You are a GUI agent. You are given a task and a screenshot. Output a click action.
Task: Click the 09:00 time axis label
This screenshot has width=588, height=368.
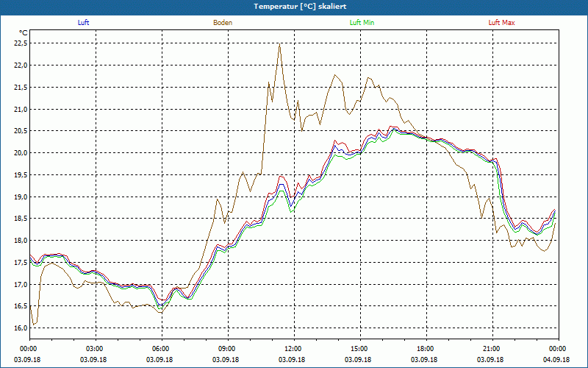click(x=228, y=349)
